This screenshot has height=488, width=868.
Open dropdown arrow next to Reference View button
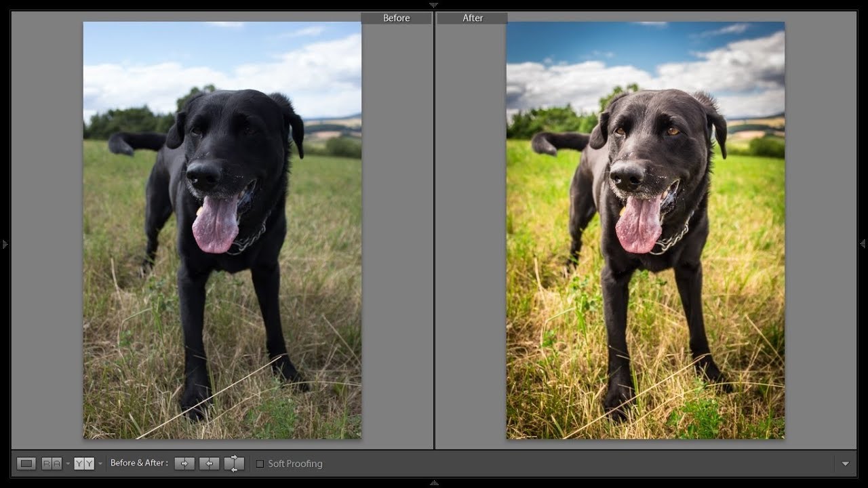click(x=67, y=464)
